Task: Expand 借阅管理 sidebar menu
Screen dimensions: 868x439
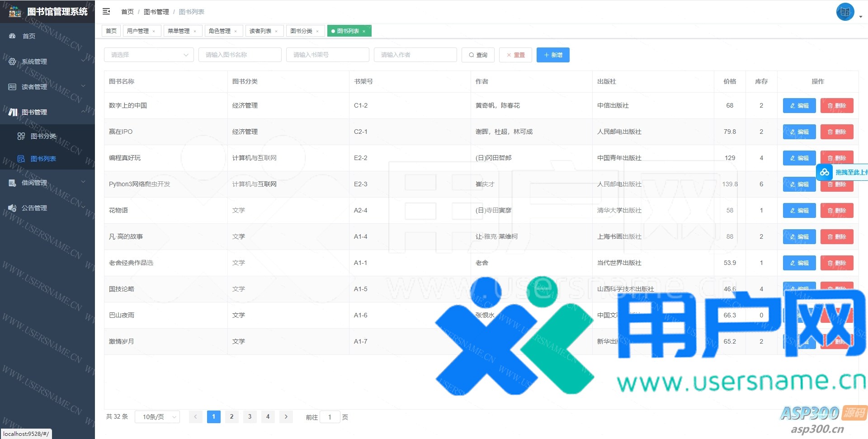Action: pyautogui.click(x=34, y=183)
